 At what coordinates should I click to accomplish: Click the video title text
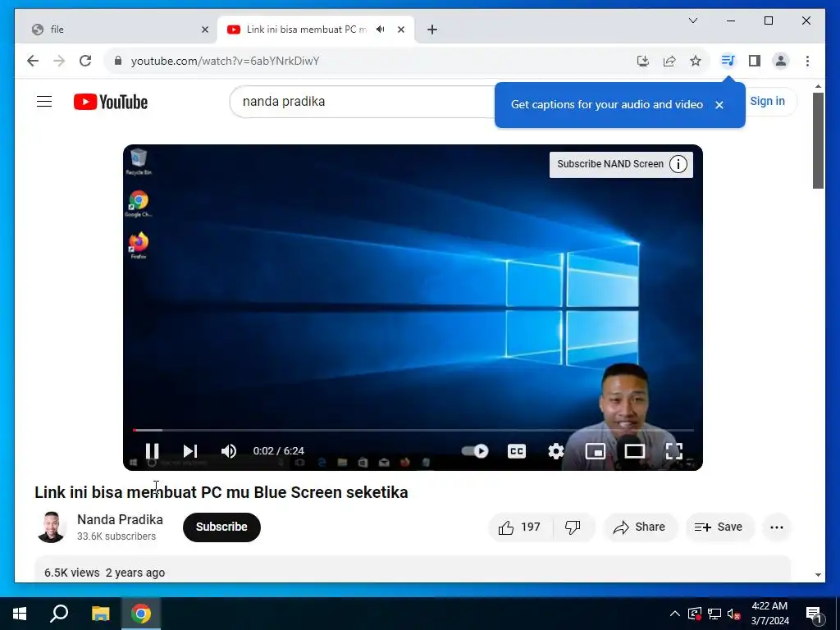[221, 492]
